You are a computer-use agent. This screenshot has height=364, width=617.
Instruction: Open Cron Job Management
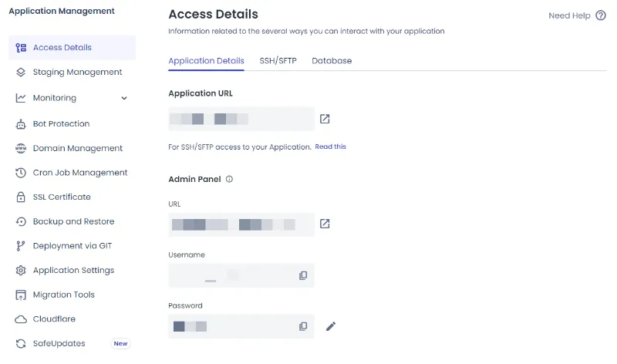click(x=72, y=173)
